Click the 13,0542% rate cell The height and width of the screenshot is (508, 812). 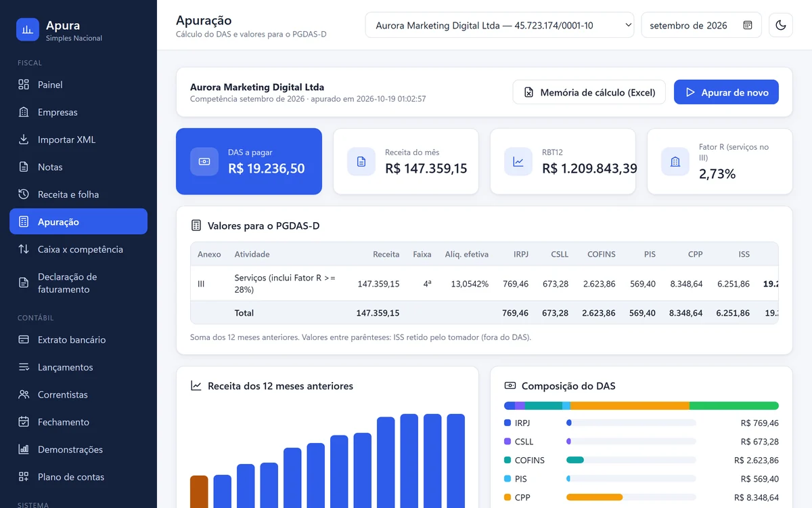pos(470,284)
